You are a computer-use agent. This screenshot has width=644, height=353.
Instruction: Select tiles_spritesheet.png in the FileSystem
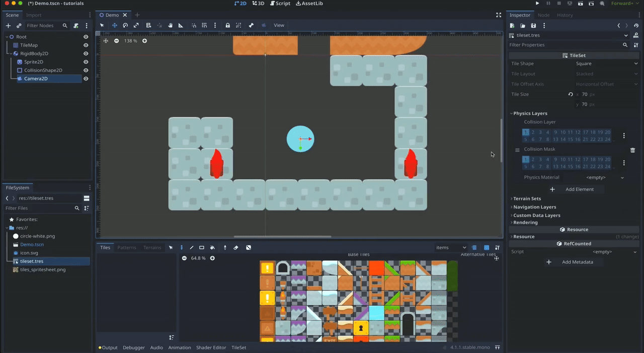pyautogui.click(x=43, y=269)
